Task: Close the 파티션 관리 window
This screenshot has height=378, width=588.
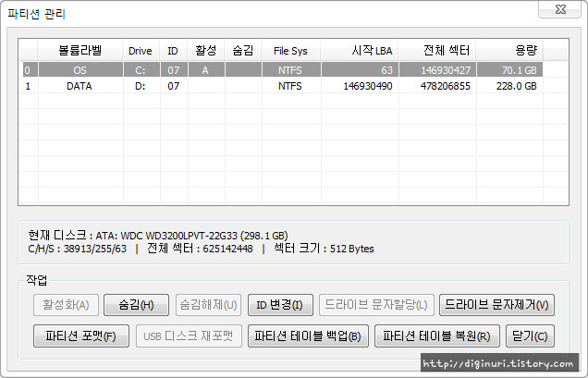Action: [560, 9]
